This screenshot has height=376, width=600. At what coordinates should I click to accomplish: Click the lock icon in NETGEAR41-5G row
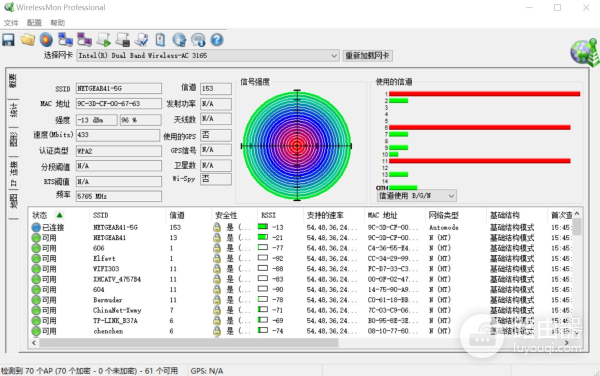[217, 227]
